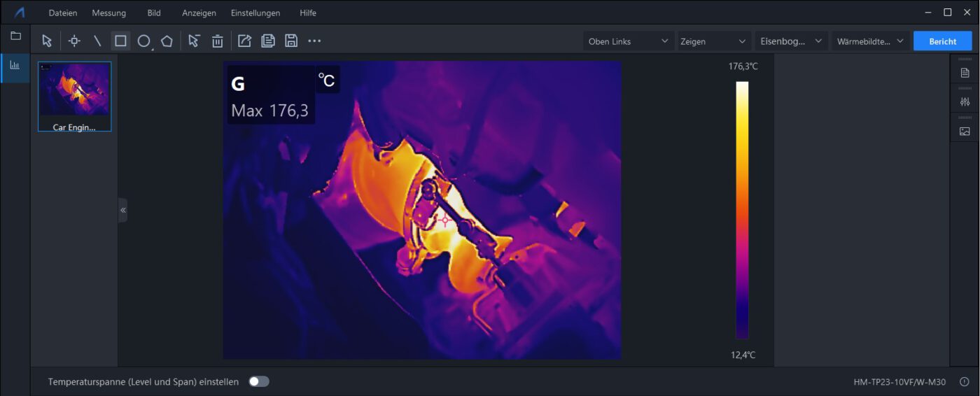
Task: Open the analysis chart view in sidebar
Action: click(15, 65)
